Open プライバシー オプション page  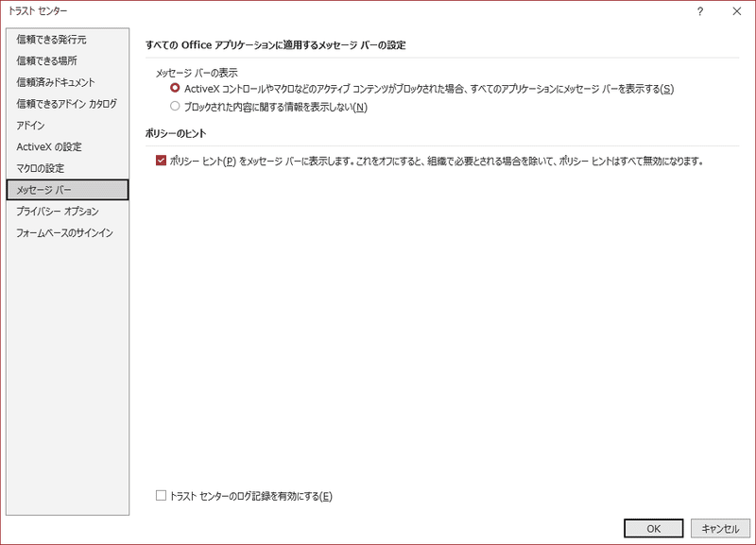67,211
